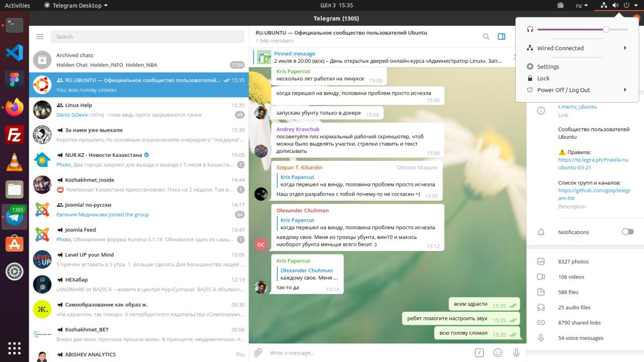The height and width of the screenshot is (362, 644).
Task: Open the Joomla Feed channel
Action: click(139, 235)
